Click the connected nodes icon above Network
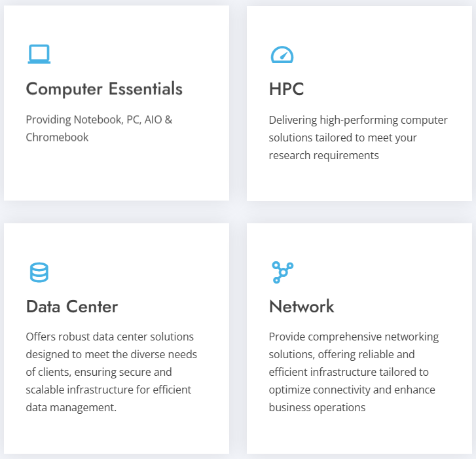The image size is (476, 459). pos(282,272)
